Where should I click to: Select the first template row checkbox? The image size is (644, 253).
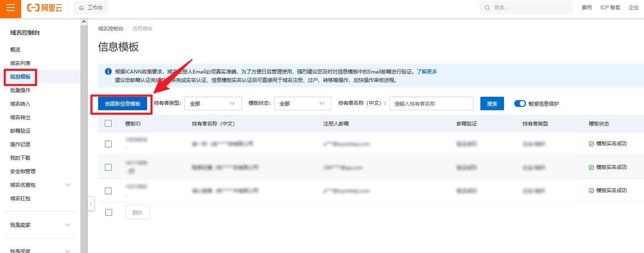click(108, 144)
